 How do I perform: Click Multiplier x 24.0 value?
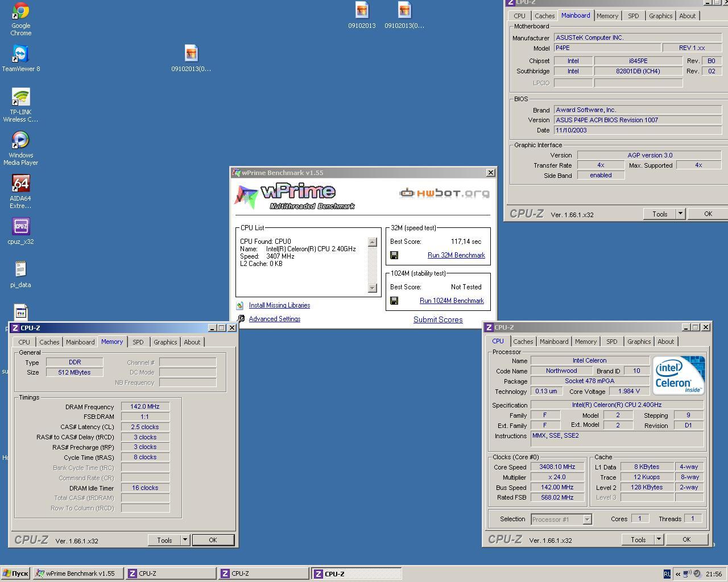click(x=557, y=477)
